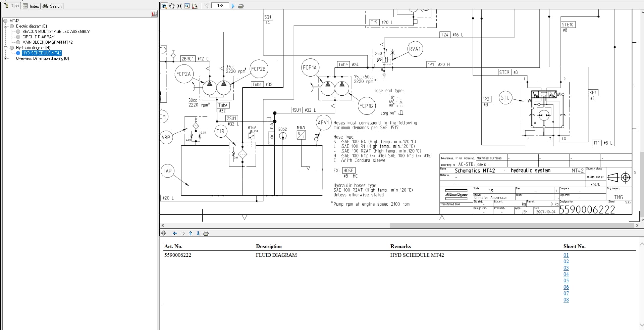The image size is (644, 330).
Task: Click the blue bullet beside HYD SCHEDULE MT42
Action: click(18, 53)
